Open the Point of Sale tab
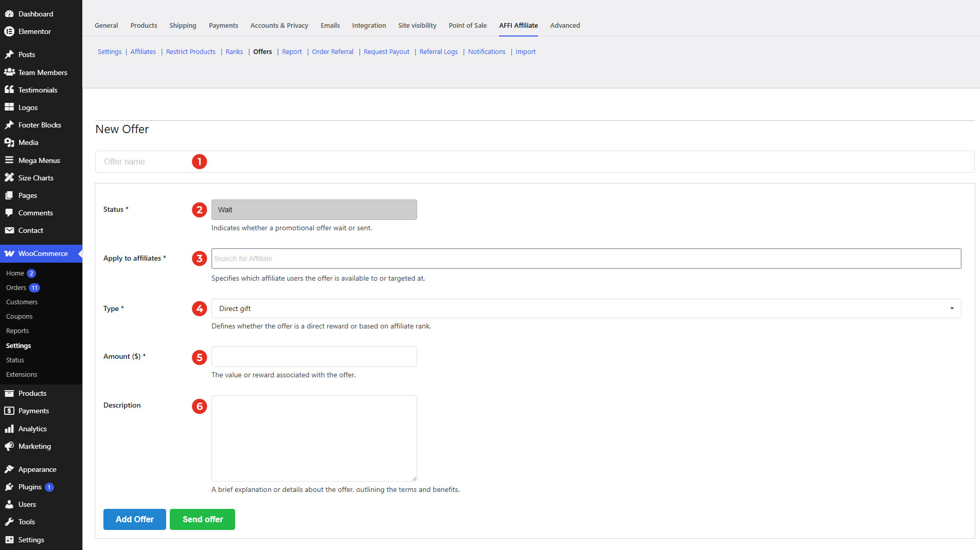 click(x=468, y=25)
